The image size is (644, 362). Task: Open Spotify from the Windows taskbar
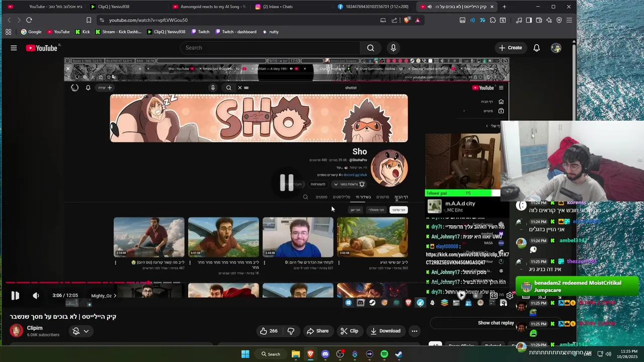coord(384,354)
